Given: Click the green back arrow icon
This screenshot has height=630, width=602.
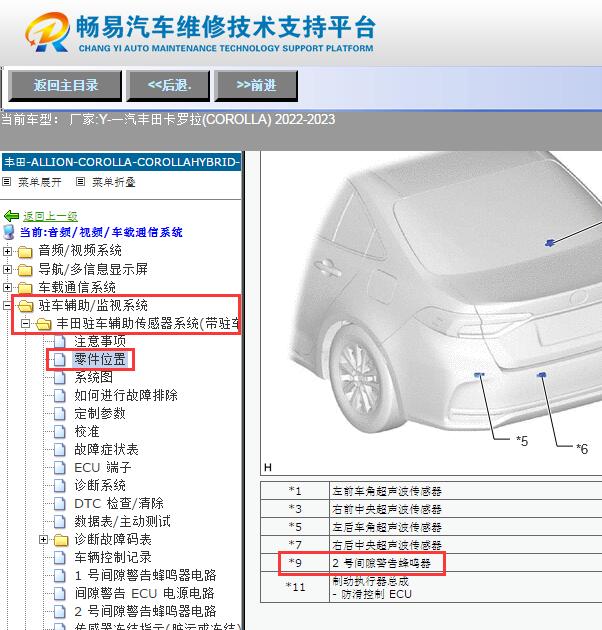Looking at the screenshot, I should coord(11,216).
